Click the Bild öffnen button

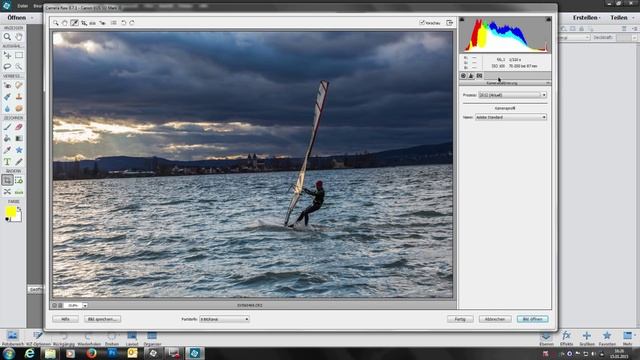[x=533, y=319]
